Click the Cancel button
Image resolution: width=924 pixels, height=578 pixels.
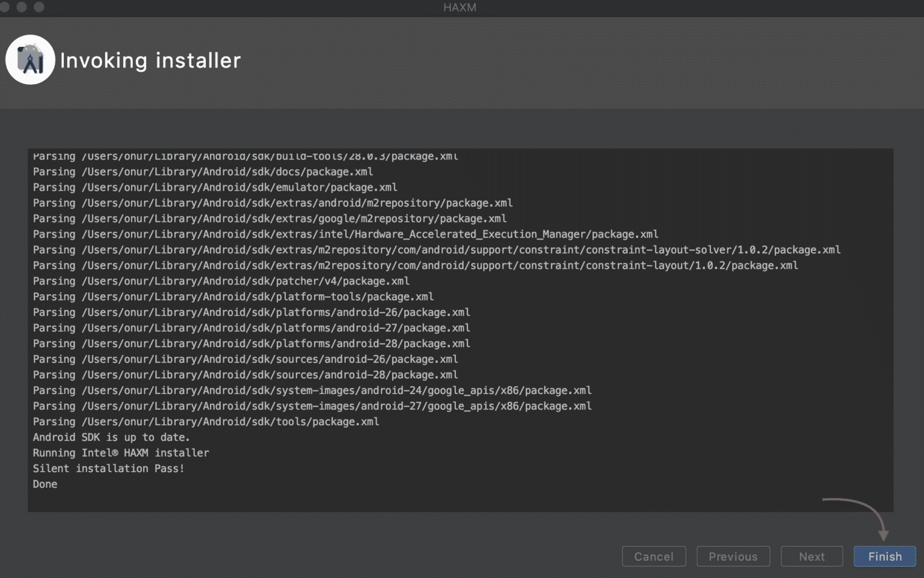[654, 556]
